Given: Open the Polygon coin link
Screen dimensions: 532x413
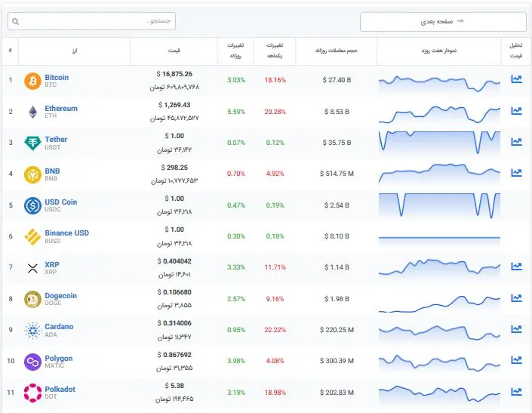Looking at the screenshot, I should (x=59, y=359).
